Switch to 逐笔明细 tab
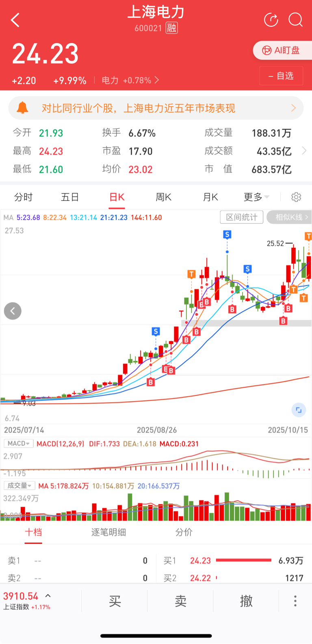The height and width of the screenshot is (644, 312). [108, 532]
